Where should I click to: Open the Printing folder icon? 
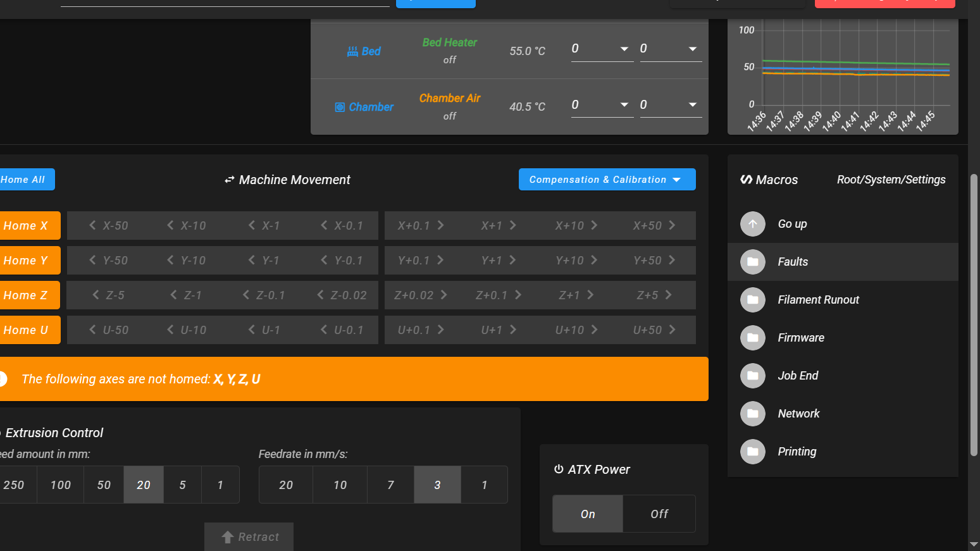pyautogui.click(x=753, y=452)
